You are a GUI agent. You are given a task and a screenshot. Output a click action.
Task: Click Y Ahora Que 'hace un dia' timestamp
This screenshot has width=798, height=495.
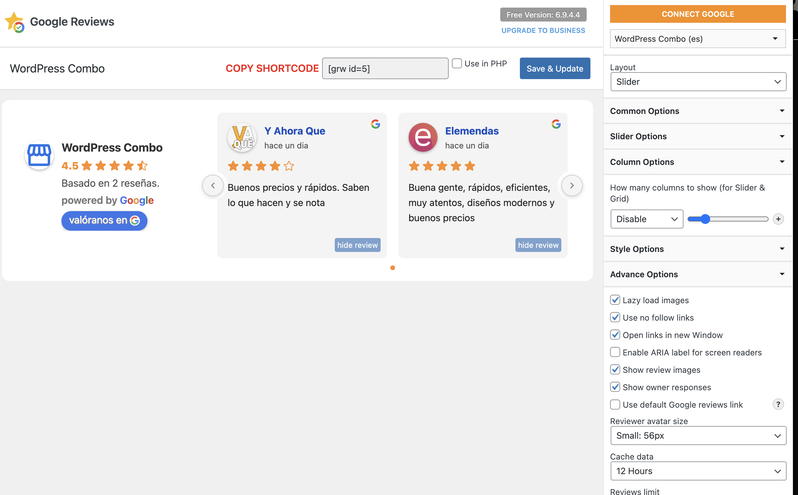coord(286,145)
